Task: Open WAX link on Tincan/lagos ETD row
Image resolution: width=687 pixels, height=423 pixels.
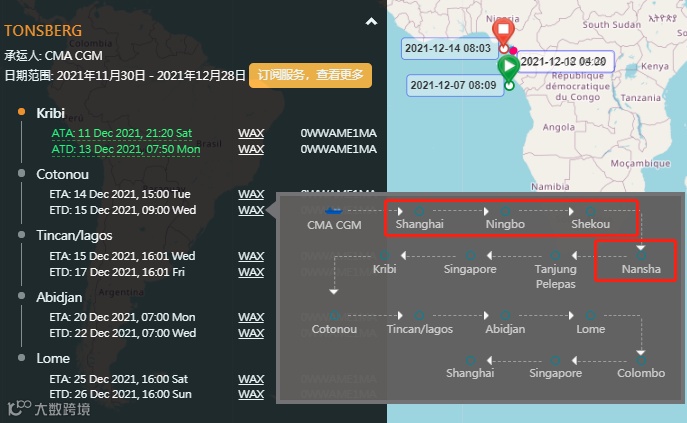Action: pos(251,272)
